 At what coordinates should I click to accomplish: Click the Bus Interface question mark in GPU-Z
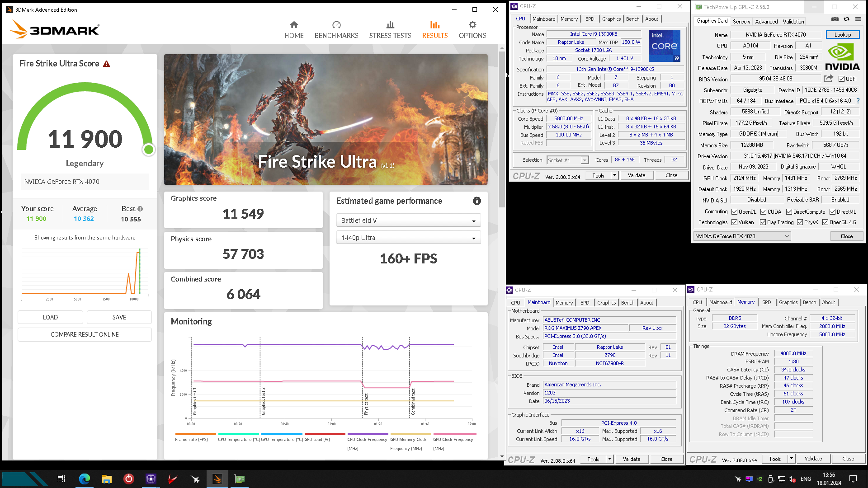(x=858, y=101)
